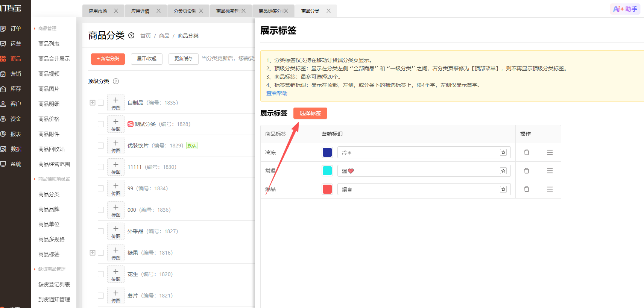
Task: Delete the 常温 tag row
Action: 527,171
